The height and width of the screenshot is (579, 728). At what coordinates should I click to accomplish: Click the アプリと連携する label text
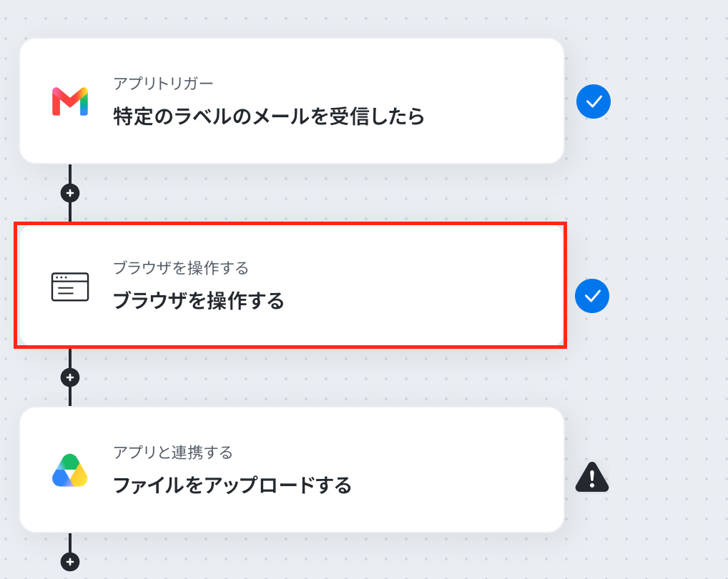point(173,452)
